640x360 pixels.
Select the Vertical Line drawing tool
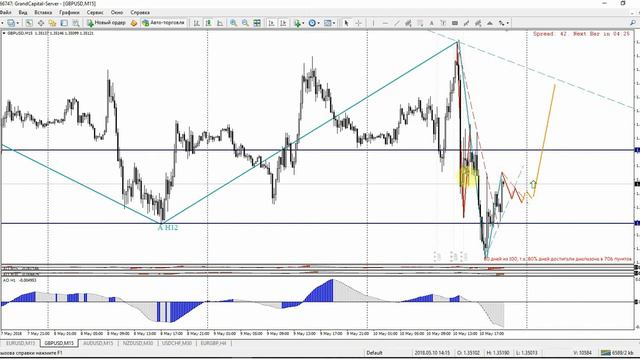point(373,23)
